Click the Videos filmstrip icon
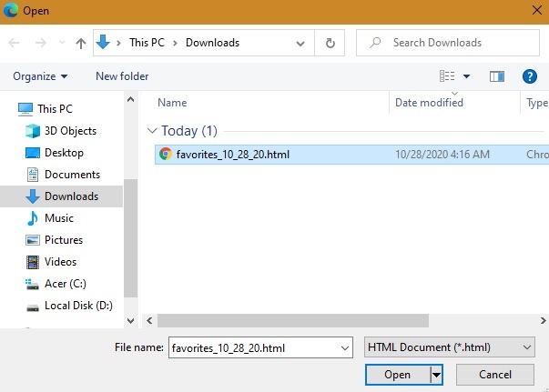 tap(33, 262)
